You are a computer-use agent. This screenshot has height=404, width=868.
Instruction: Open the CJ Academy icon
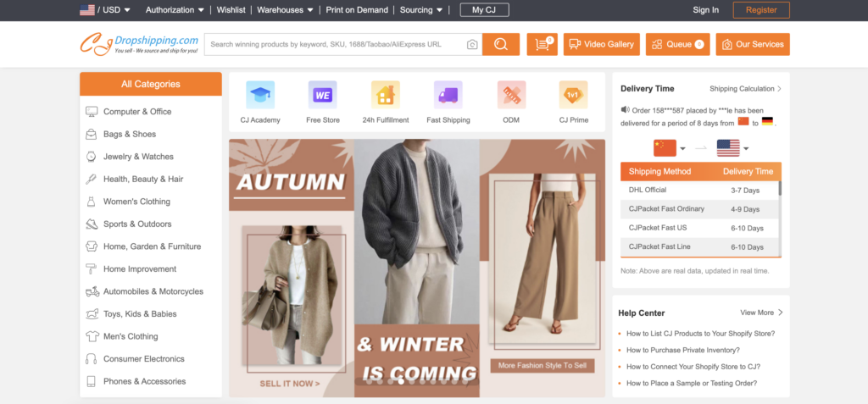[x=259, y=95]
